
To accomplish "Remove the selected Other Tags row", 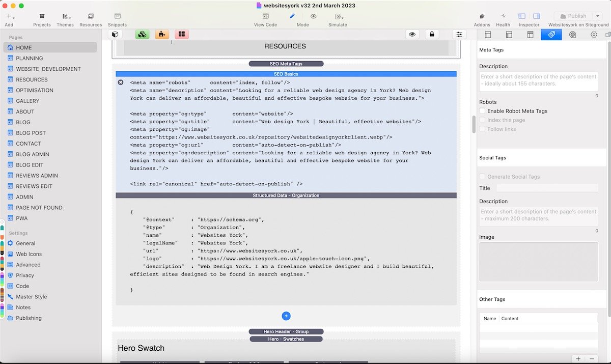I will point(592,359).
